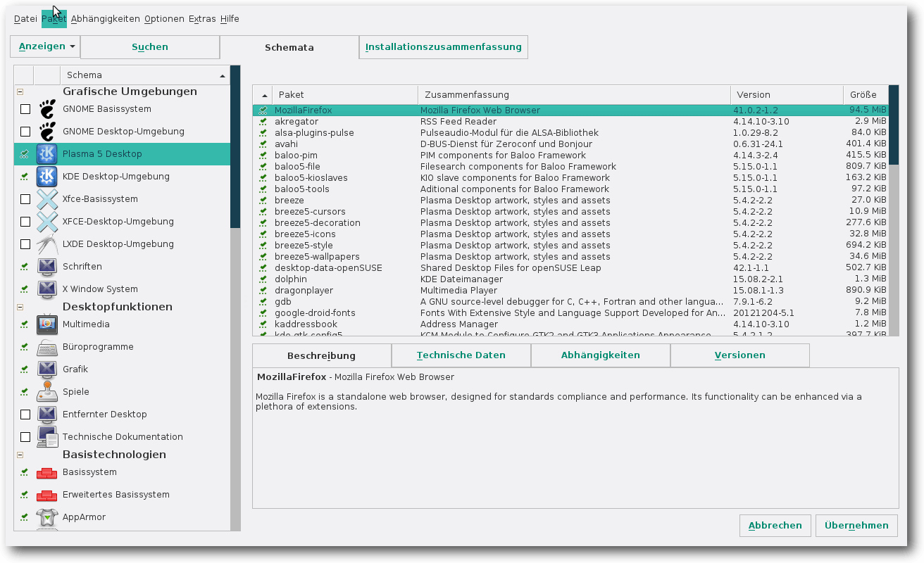Select the baloo5-file package row
This screenshot has height=563, width=924.
pos(570,167)
